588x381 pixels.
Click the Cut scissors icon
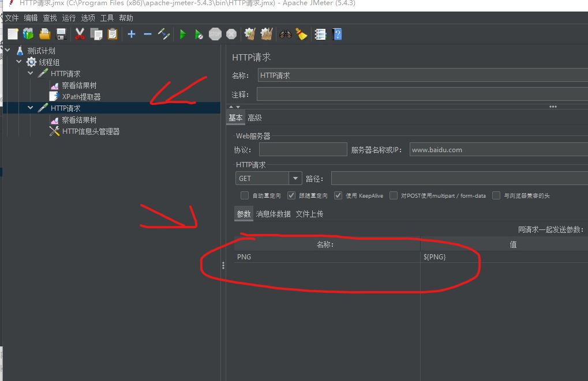pos(80,34)
